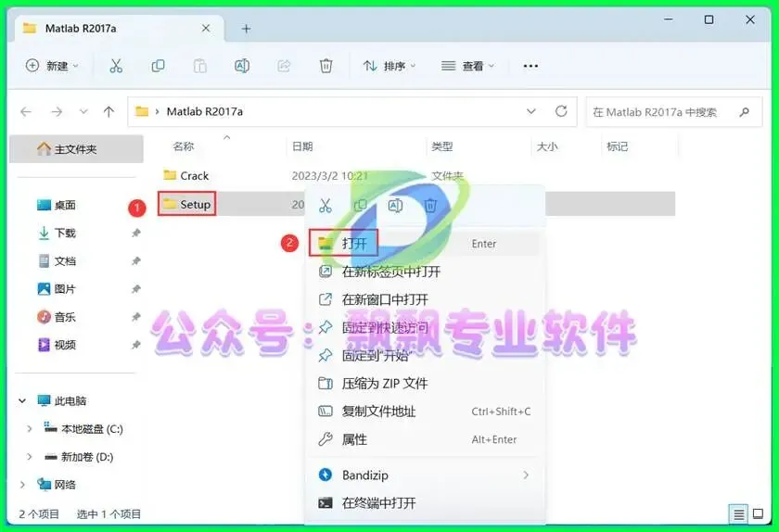Image resolution: width=779 pixels, height=532 pixels.
Task: Click the Cut icon in the context menu
Action: coord(326,205)
